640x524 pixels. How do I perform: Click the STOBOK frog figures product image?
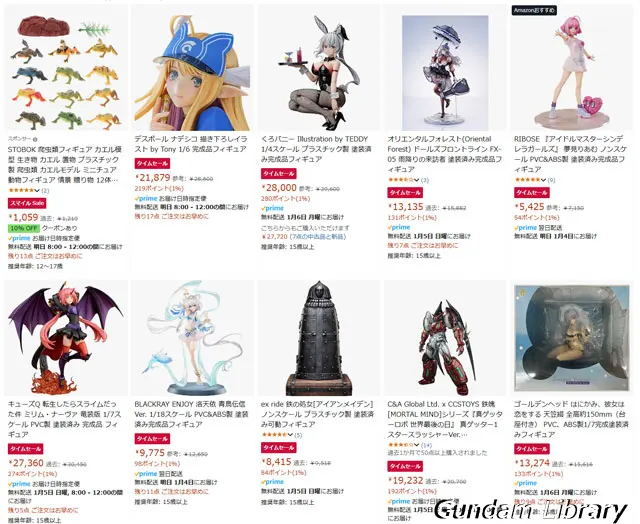coord(66,71)
